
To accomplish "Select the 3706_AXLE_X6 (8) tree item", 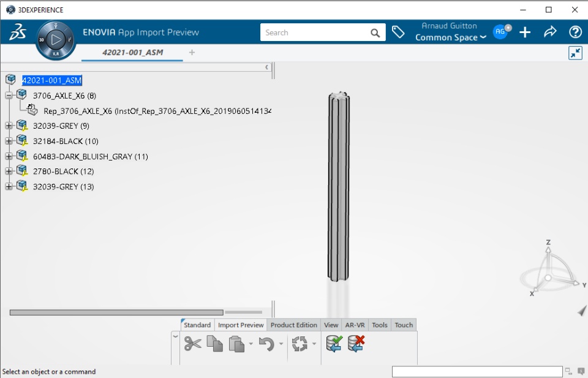I will click(x=64, y=96).
